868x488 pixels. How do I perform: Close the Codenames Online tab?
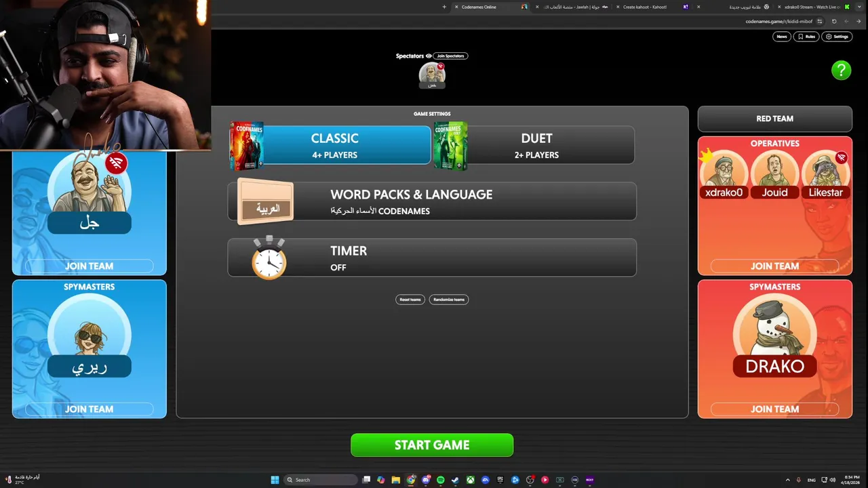point(456,7)
